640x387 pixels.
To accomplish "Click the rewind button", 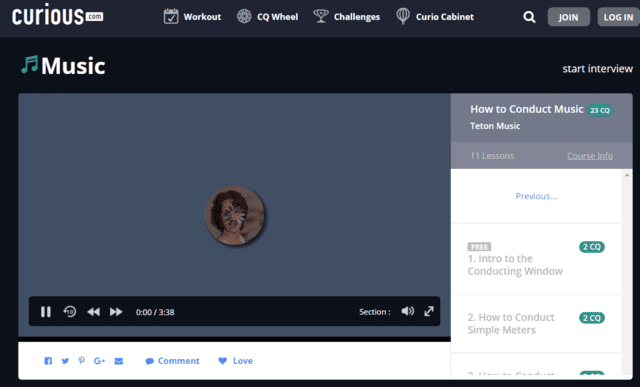I will [x=93, y=312].
